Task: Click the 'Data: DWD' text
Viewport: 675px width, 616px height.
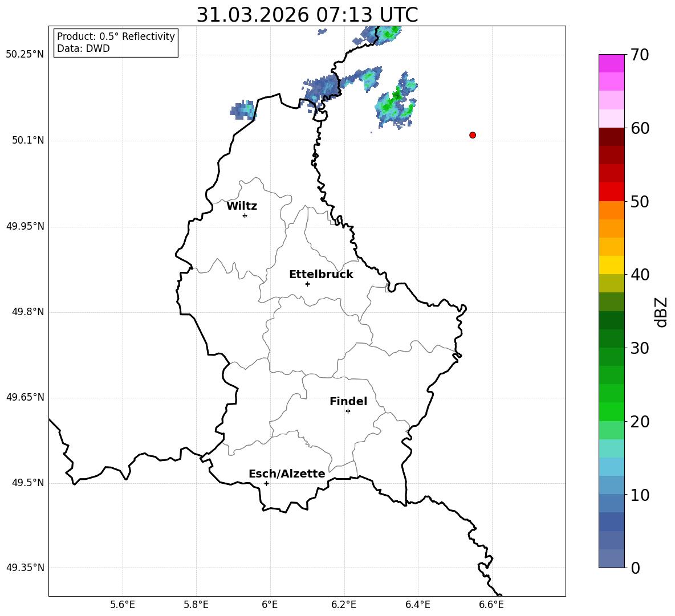Action: pyautogui.click(x=83, y=48)
